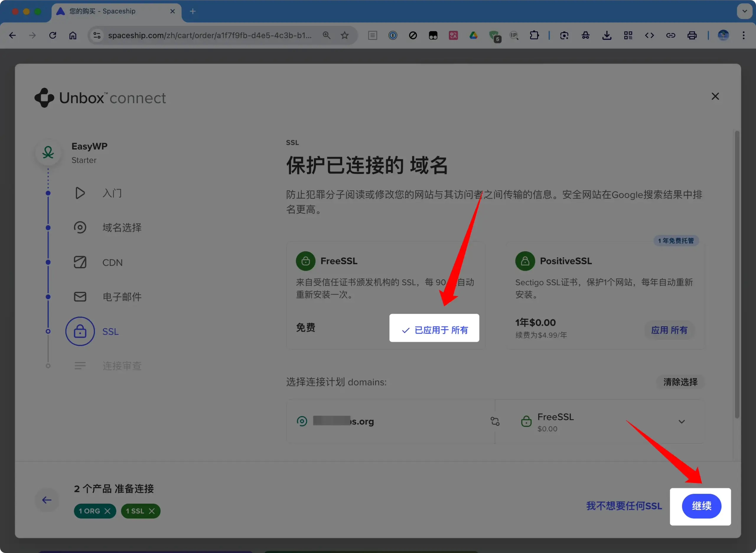Go back with the browser back arrow
Image resolution: width=756 pixels, height=553 pixels.
[x=12, y=35]
